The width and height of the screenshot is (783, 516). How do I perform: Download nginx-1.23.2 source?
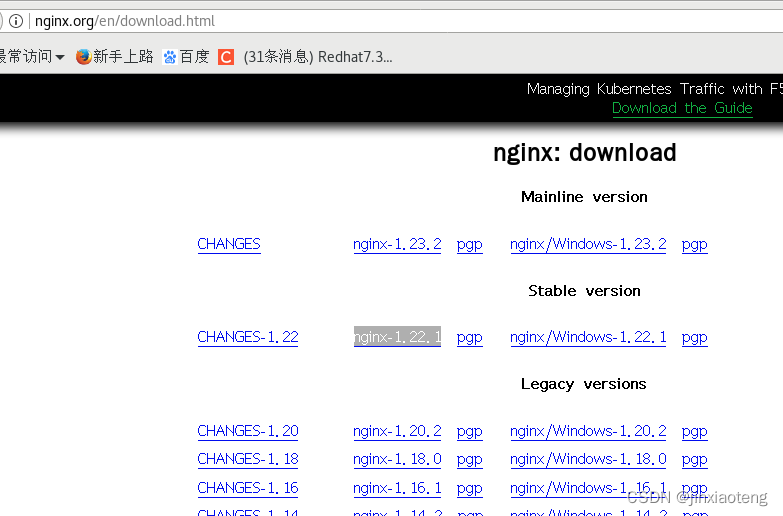[397, 244]
